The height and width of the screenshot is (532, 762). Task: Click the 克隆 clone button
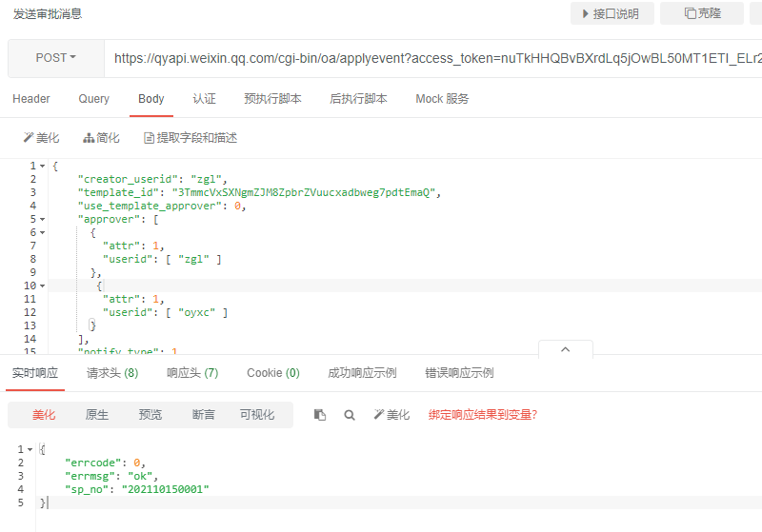[x=702, y=13]
